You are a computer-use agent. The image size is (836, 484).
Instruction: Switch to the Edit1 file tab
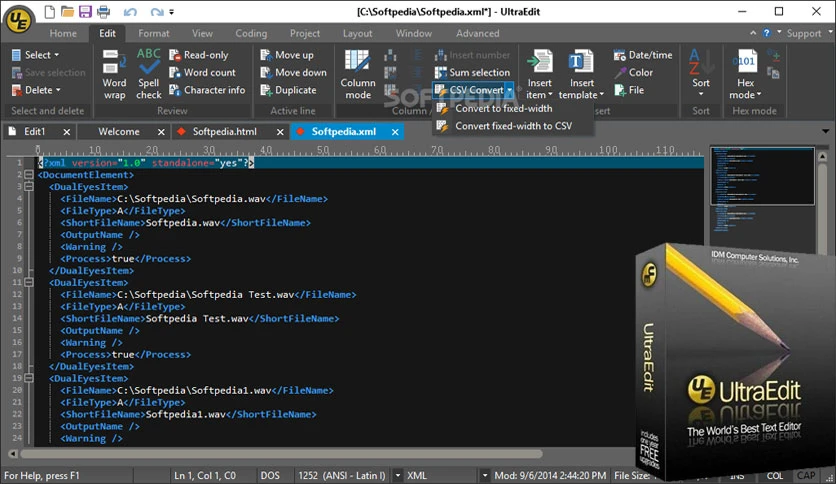35,132
